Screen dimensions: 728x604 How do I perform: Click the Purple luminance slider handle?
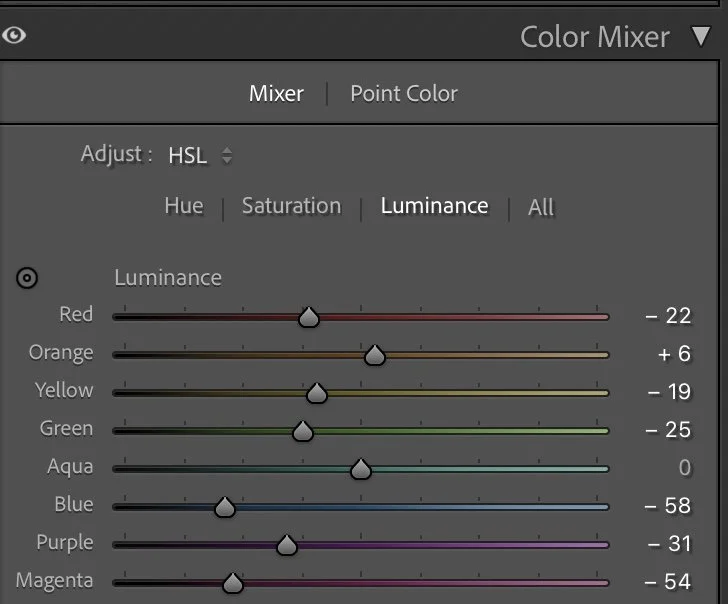287,546
